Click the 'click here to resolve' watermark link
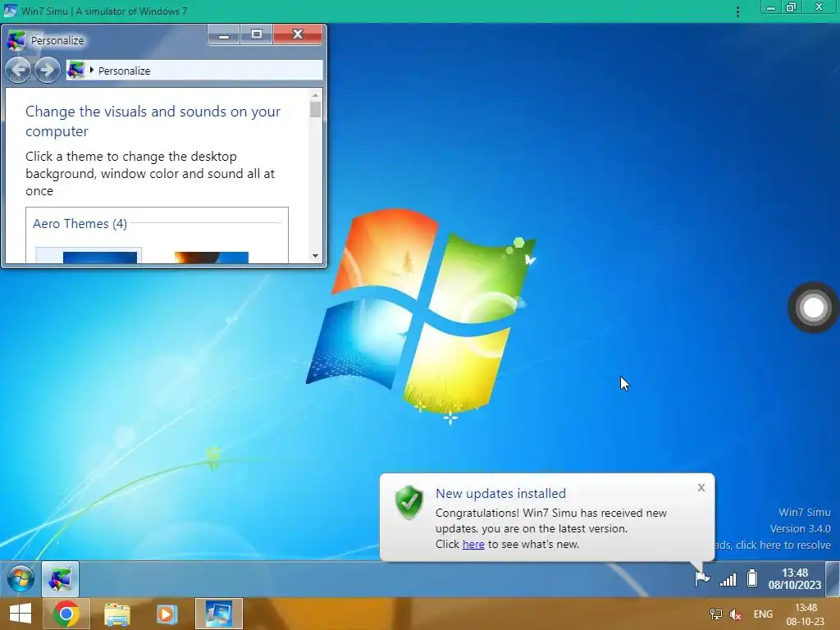Image resolution: width=840 pixels, height=630 pixels. tap(783, 546)
